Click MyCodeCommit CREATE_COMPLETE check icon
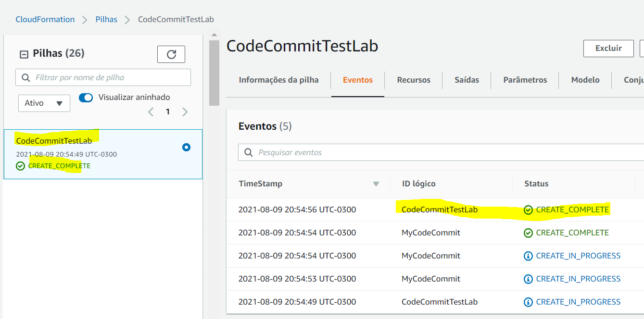Screen dimensions: 644x319 (528, 233)
